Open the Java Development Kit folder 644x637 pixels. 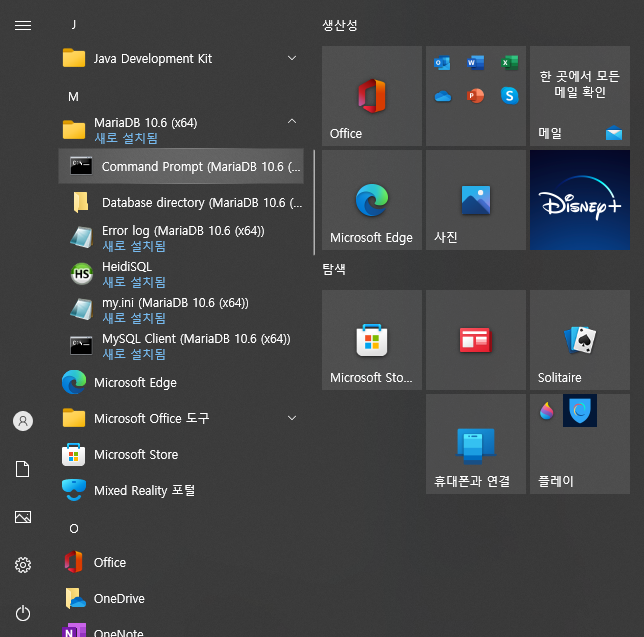181,58
